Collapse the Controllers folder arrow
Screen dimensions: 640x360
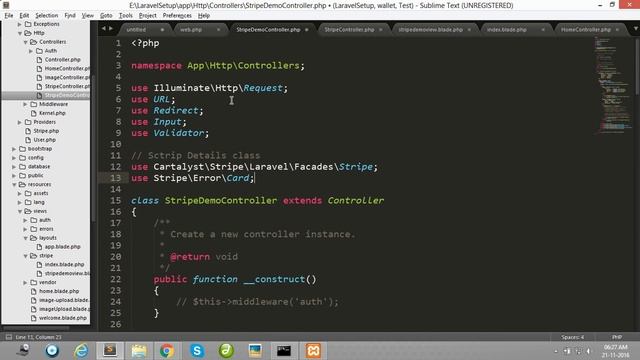[x=25, y=42]
